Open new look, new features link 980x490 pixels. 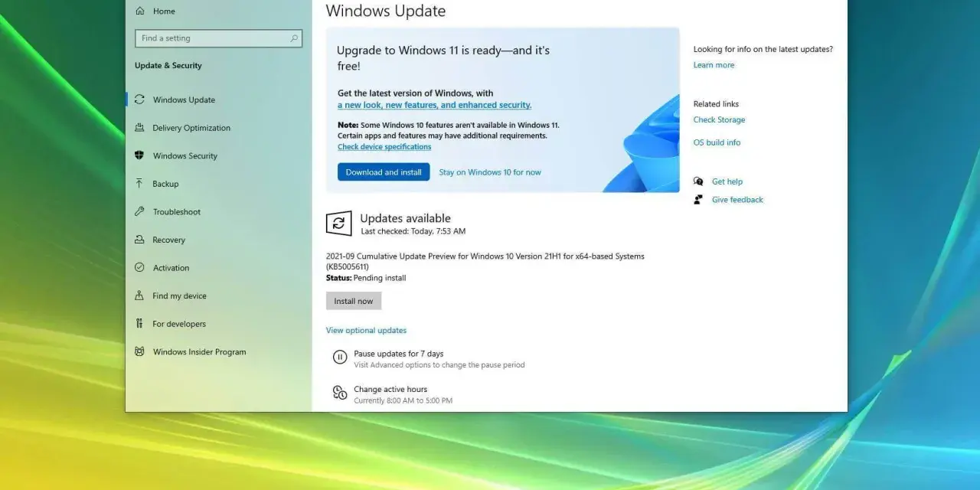[x=434, y=105]
